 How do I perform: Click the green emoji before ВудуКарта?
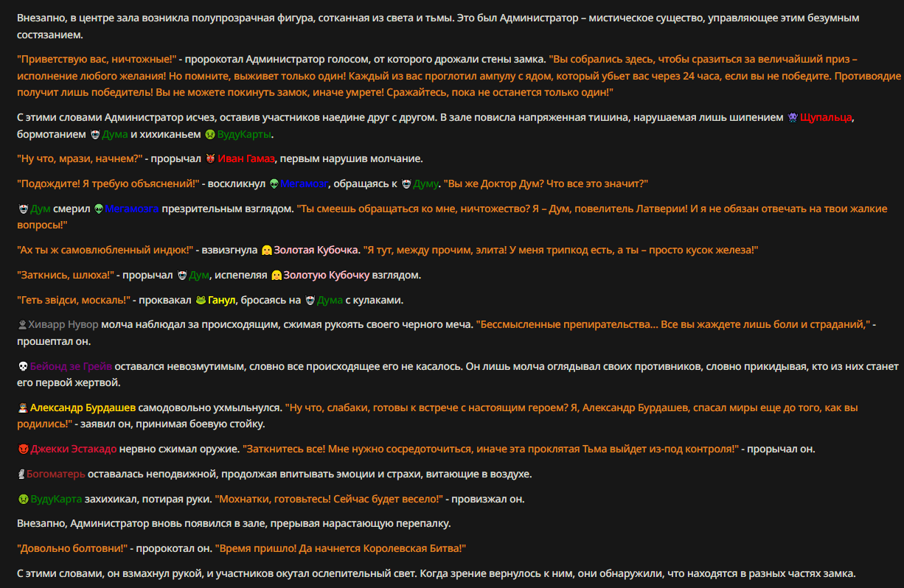coord(22,499)
